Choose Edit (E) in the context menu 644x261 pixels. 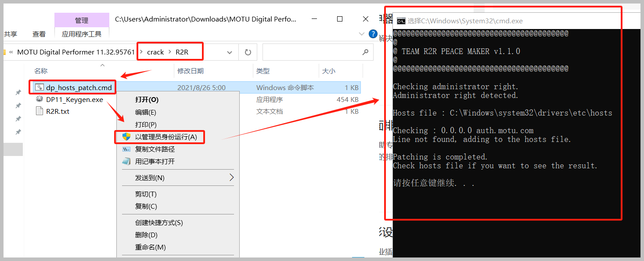point(146,112)
